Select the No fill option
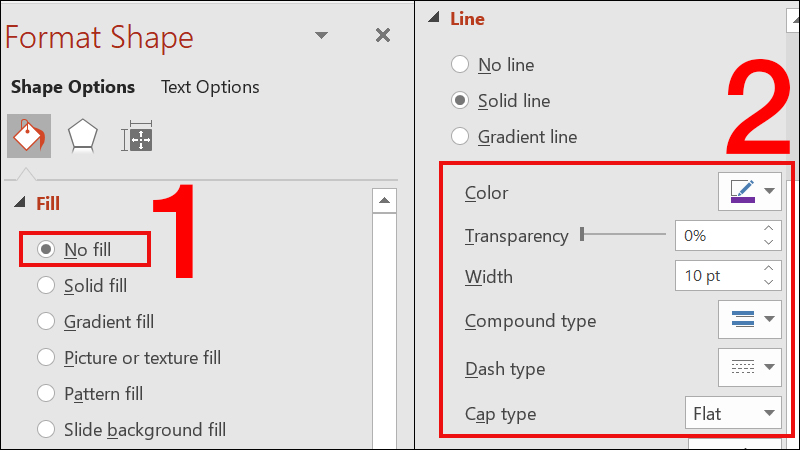This screenshot has height=450, width=800. 46,249
